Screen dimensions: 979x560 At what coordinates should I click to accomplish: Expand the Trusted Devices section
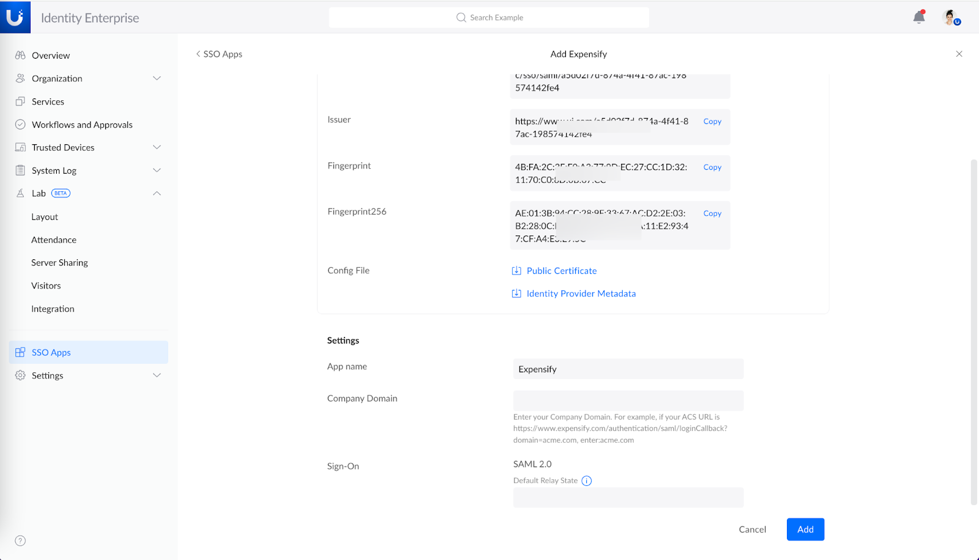(x=157, y=147)
